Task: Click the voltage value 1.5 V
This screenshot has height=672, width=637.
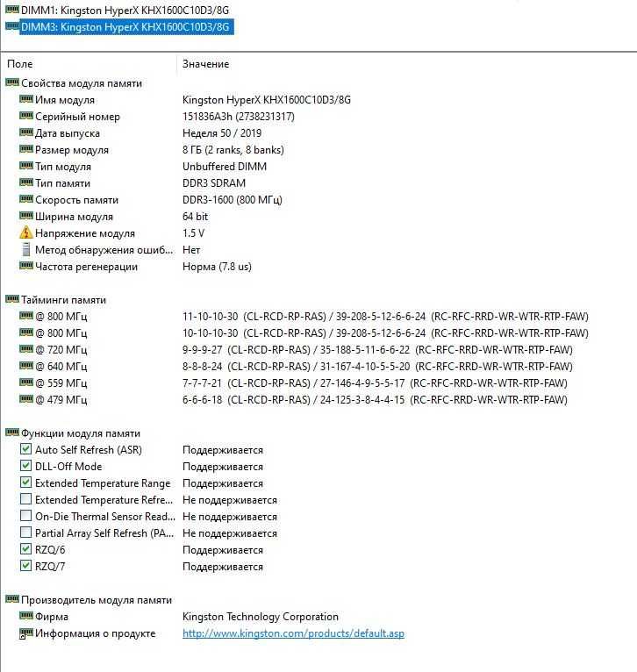Action: (x=193, y=233)
